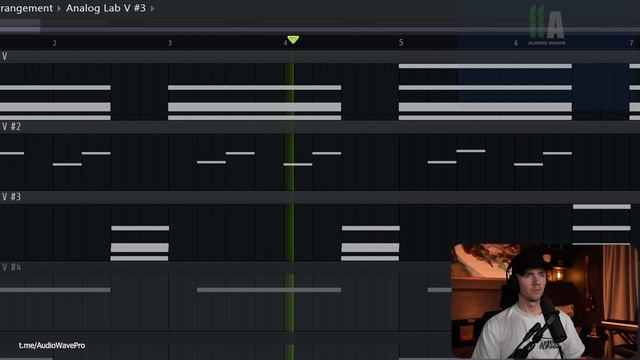Select the V #2 note under the playhead
This screenshot has height=360, width=640.
coord(298,164)
